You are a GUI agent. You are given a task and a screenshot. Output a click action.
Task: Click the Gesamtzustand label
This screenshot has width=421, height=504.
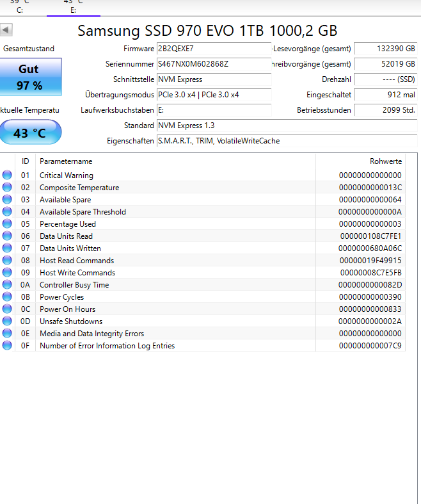(29, 49)
